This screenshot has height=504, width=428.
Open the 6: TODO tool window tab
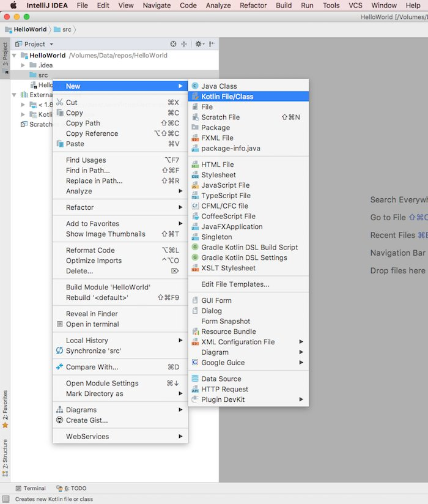point(72,488)
